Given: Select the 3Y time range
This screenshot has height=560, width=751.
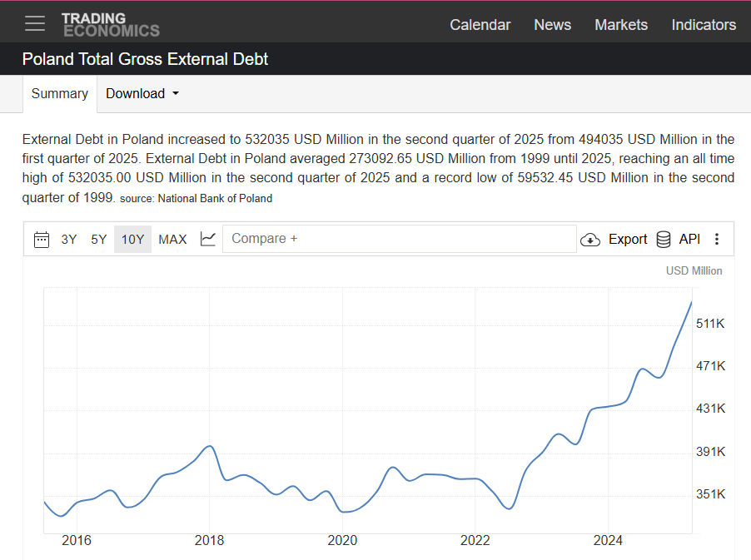Looking at the screenshot, I should pos(69,240).
